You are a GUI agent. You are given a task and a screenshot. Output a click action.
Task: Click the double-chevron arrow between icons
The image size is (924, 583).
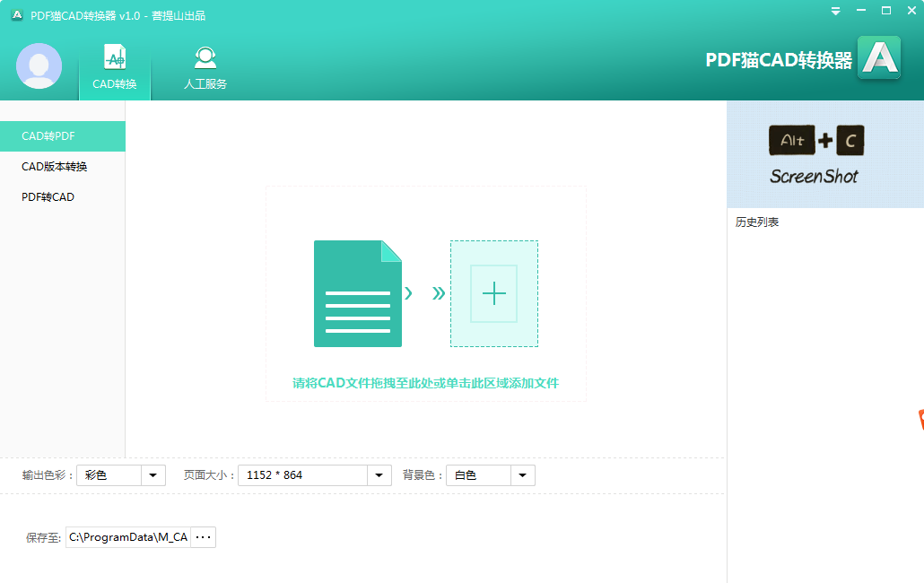pos(438,292)
